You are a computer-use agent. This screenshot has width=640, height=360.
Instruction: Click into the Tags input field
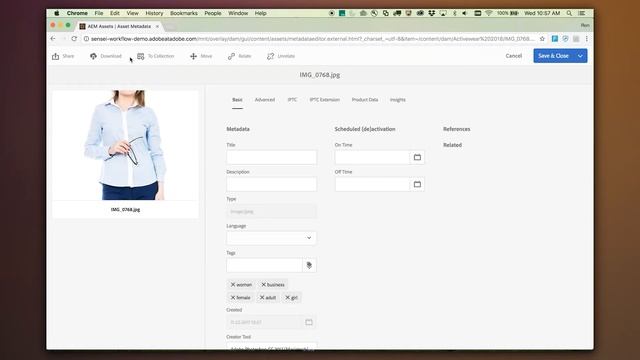pyautogui.click(x=264, y=265)
